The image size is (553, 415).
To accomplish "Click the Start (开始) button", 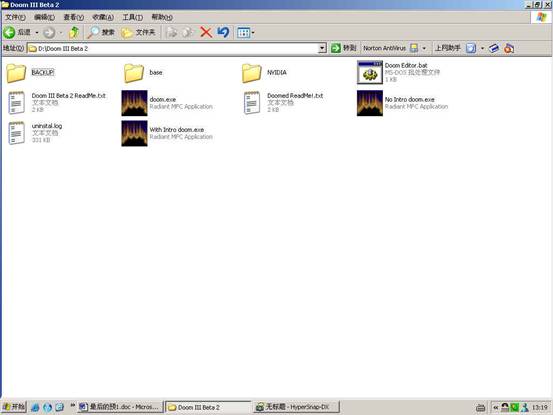I will tap(14, 407).
